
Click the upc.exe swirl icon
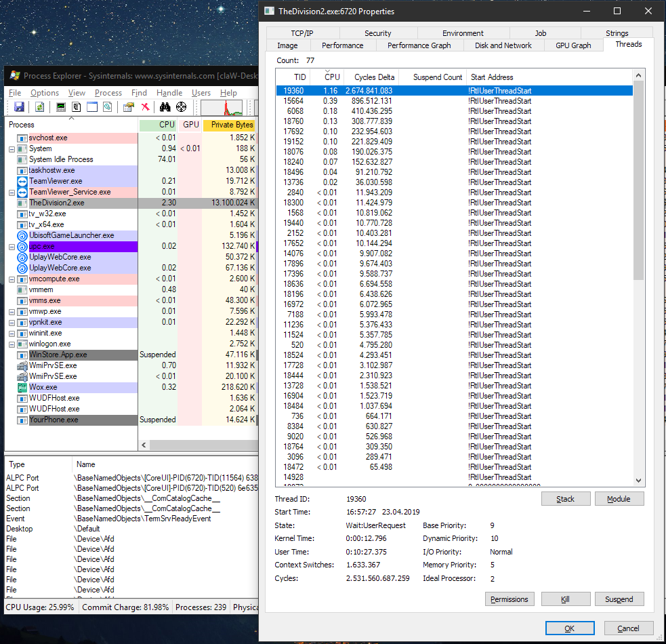click(22, 247)
